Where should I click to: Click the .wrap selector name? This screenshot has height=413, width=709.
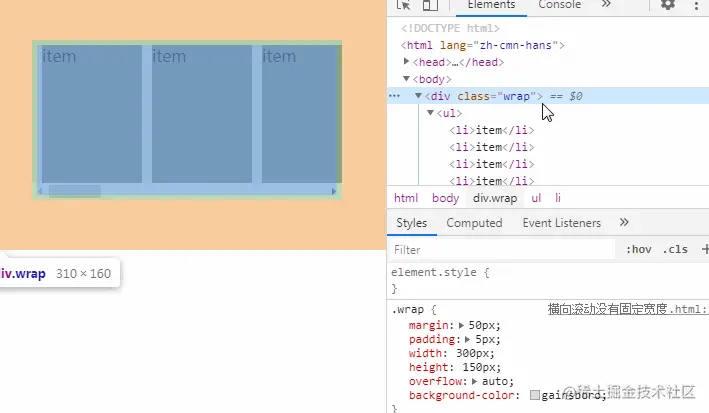[x=407, y=309]
